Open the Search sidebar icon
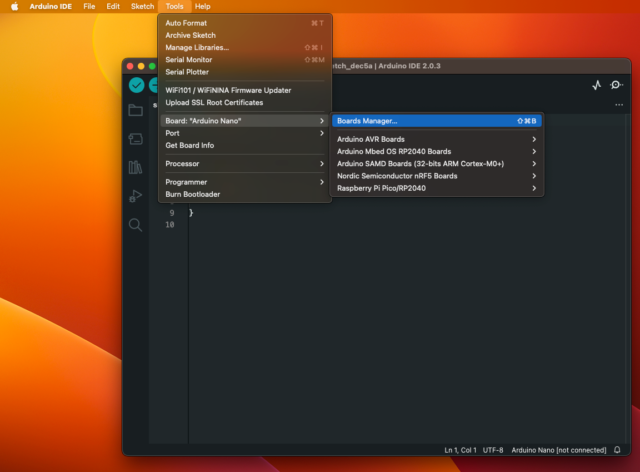The width and height of the screenshot is (640, 472). pyautogui.click(x=135, y=225)
